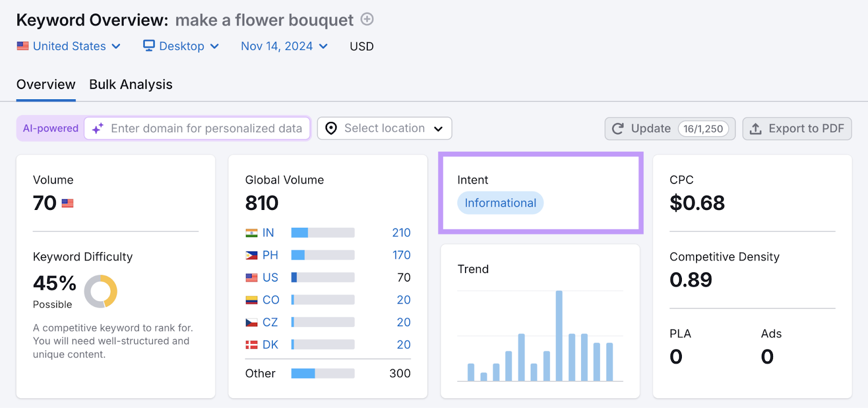Click the location pin icon
Viewport: 868px width, 408px height.
tap(331, 129)
